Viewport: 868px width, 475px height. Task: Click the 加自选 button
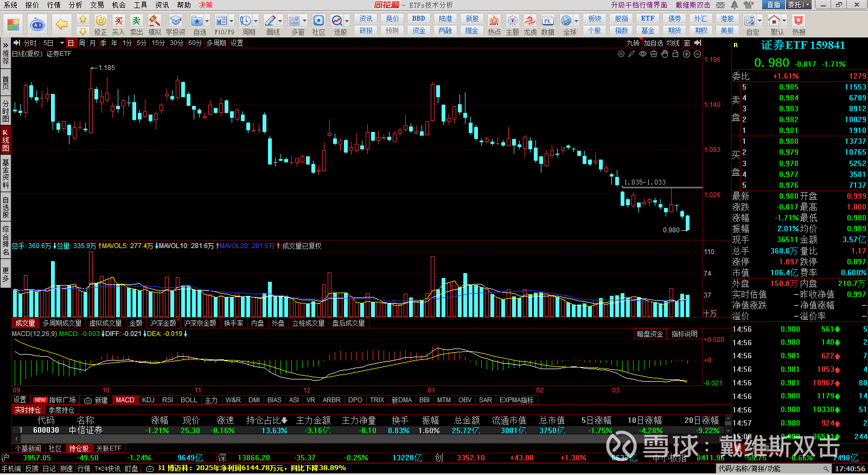tap(653, 43)
